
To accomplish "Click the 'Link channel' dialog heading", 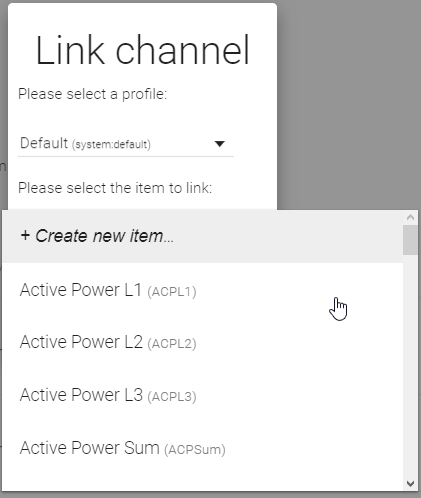I will coord(142,50).
